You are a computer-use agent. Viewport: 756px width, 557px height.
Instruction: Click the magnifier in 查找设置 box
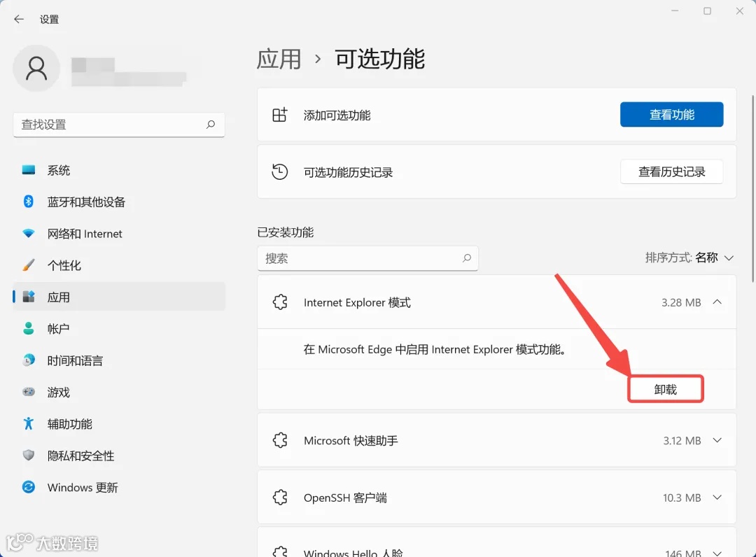pyautogui.click(x=211, y=125)
